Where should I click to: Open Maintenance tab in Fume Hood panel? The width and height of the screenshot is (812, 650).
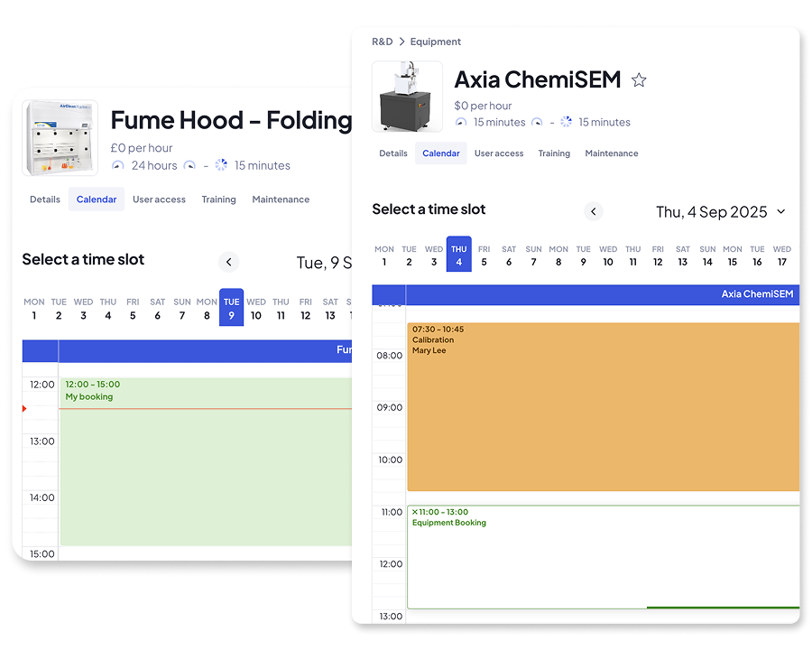pyautogui.click(x=281, y=200)
